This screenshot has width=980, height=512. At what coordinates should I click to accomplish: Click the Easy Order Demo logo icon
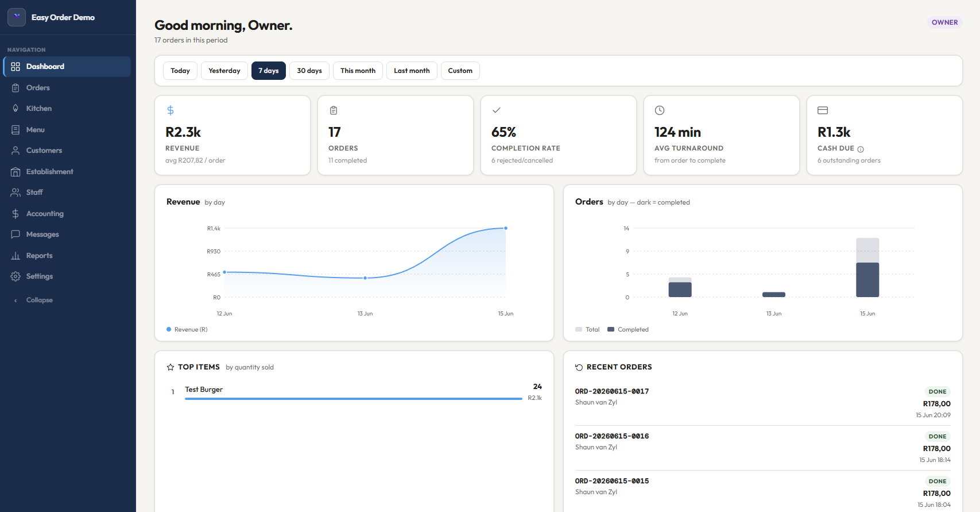coord(17,17)
